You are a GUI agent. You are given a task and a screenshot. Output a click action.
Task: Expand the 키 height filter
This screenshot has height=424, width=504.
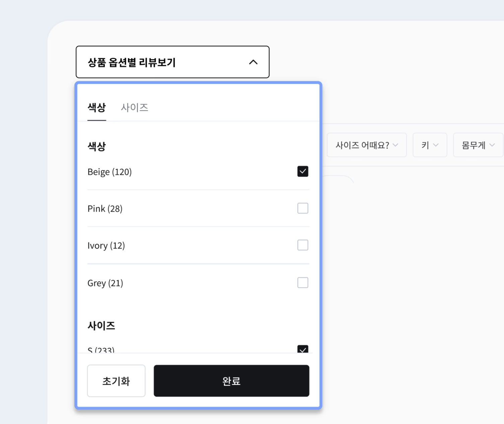tap(430, 145)
